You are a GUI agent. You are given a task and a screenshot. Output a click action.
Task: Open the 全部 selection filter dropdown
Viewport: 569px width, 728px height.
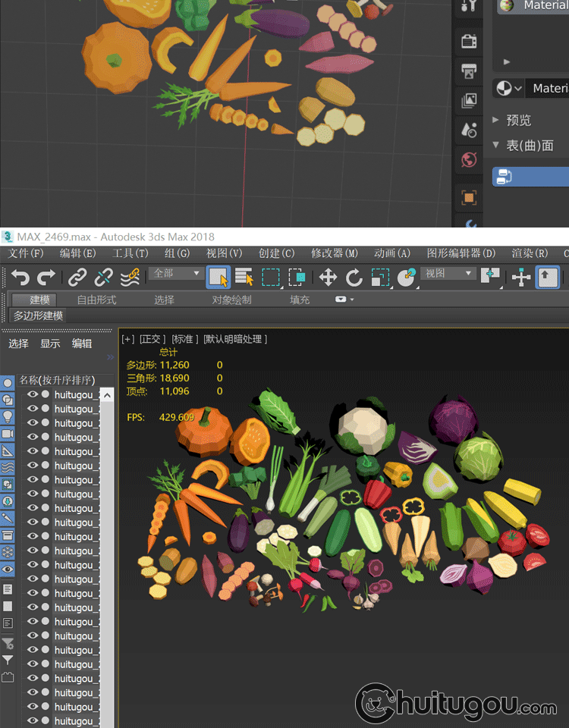coord(177,273)
